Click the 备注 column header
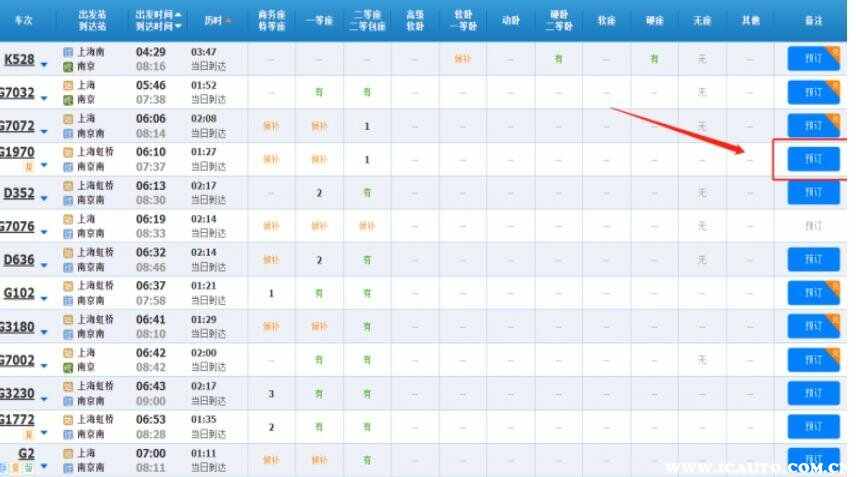Viewport: 856px width, 477px height. [x=813, y=20]
